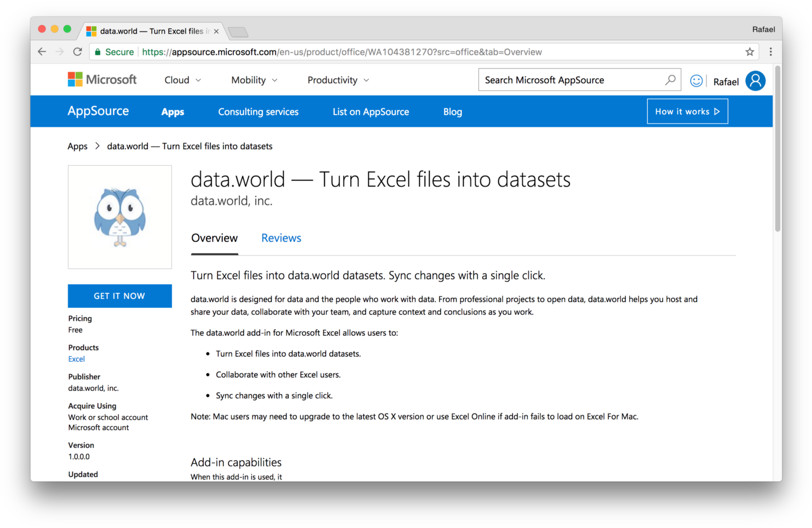Expand the Mobility dropdown menu
The width and height of the screenshot is (812, 528).
click(x=254, y=80)
